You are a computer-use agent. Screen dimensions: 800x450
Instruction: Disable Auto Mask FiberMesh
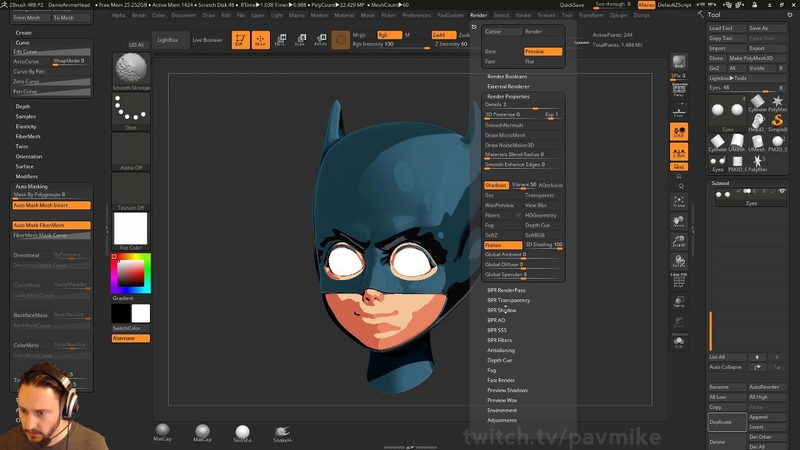click(x=52, y=225)
